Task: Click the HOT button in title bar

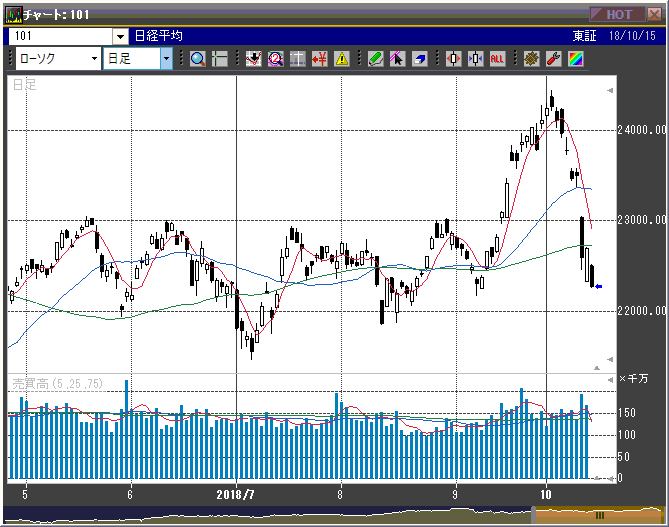Action: 617,14
